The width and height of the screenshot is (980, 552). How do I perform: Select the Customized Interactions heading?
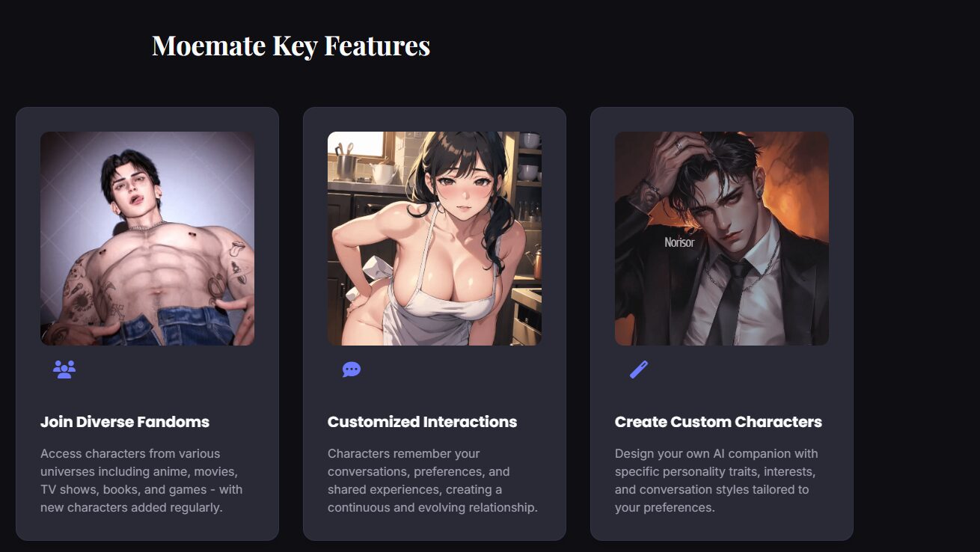(x=422, y=422)
